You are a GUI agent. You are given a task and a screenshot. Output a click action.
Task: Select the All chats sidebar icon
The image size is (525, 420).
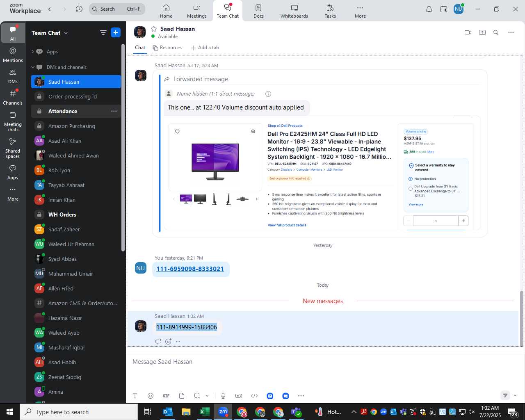click(13, 33)
